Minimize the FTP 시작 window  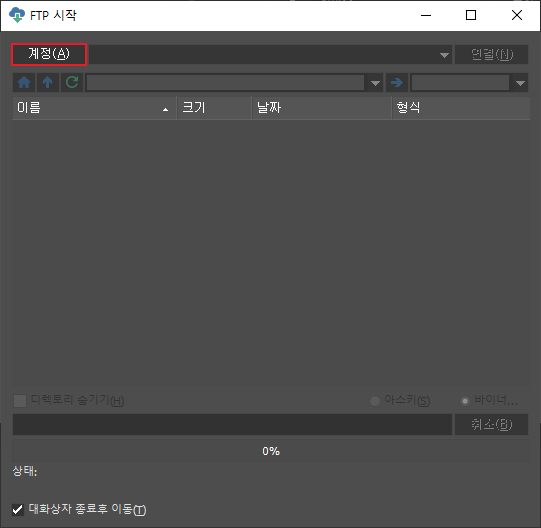(426, 15)
